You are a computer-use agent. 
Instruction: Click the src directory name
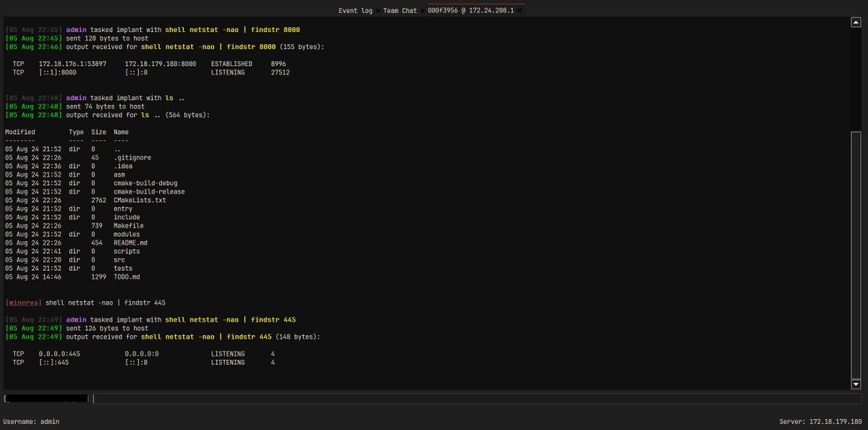click(x=119, y=259)
